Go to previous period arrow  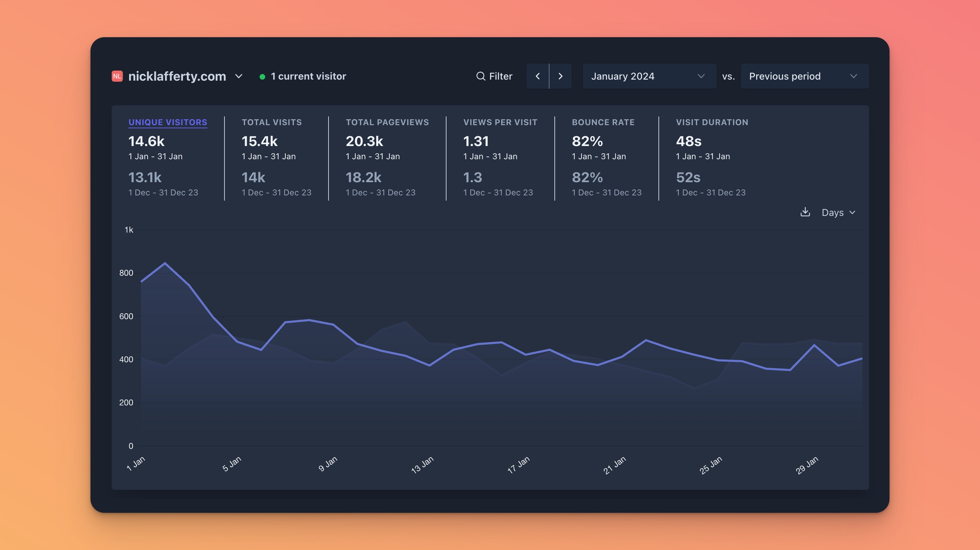538,76
